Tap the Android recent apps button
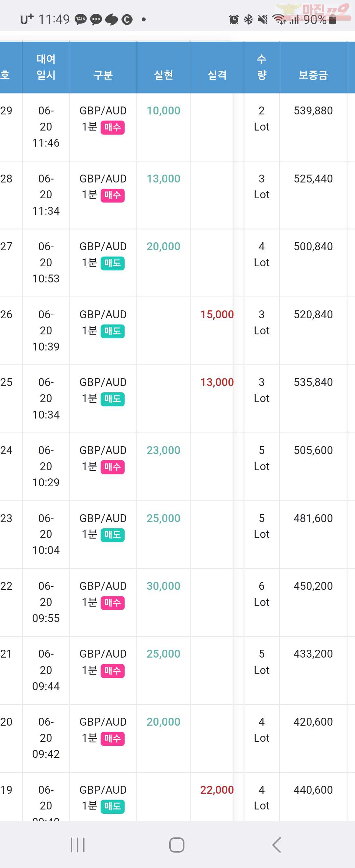Image resolution: width=355 pixels, height=868 pixels. 78,845
